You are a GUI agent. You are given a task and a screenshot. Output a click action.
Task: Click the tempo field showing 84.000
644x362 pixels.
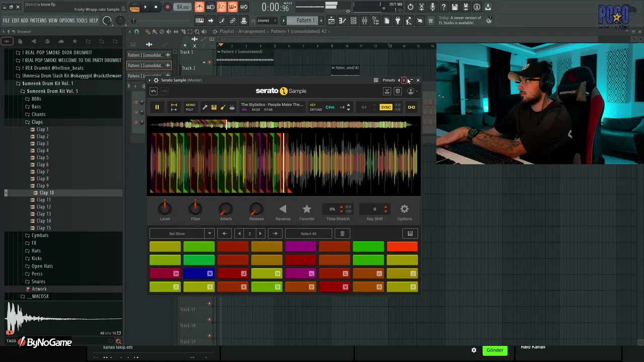point(183,7)
